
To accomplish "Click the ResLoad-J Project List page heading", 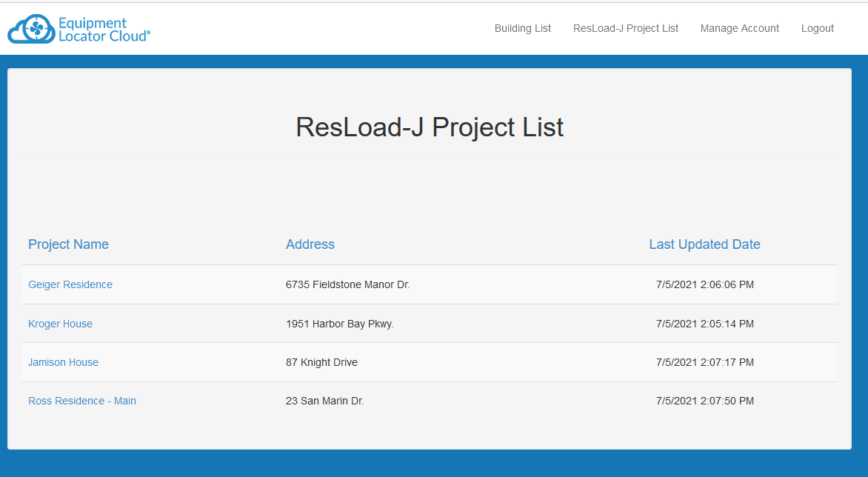I will coord(430,127).
